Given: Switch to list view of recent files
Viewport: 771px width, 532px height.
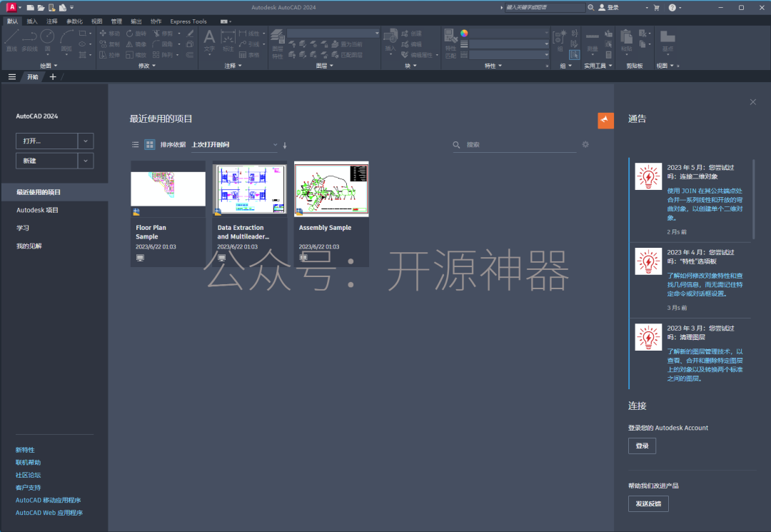Looking at the screenshot, I should [135, 144].
